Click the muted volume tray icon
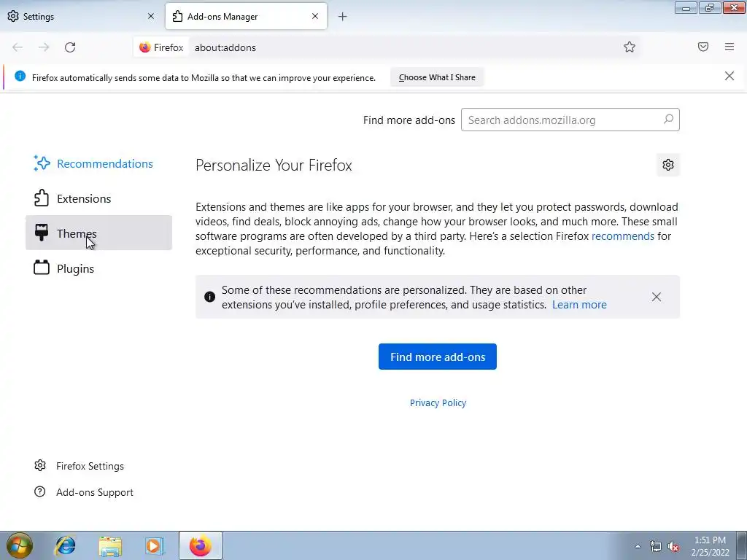Screen dimensions: 747x560 (673, 547)
